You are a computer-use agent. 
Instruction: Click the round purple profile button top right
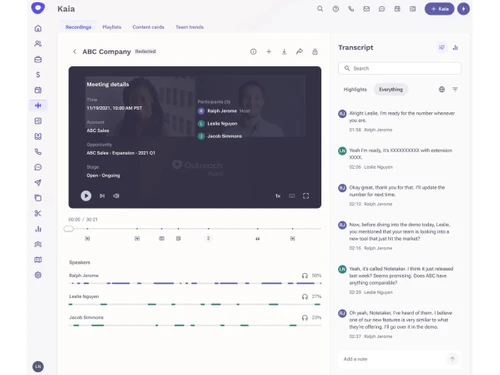click(x=463, y=9)
